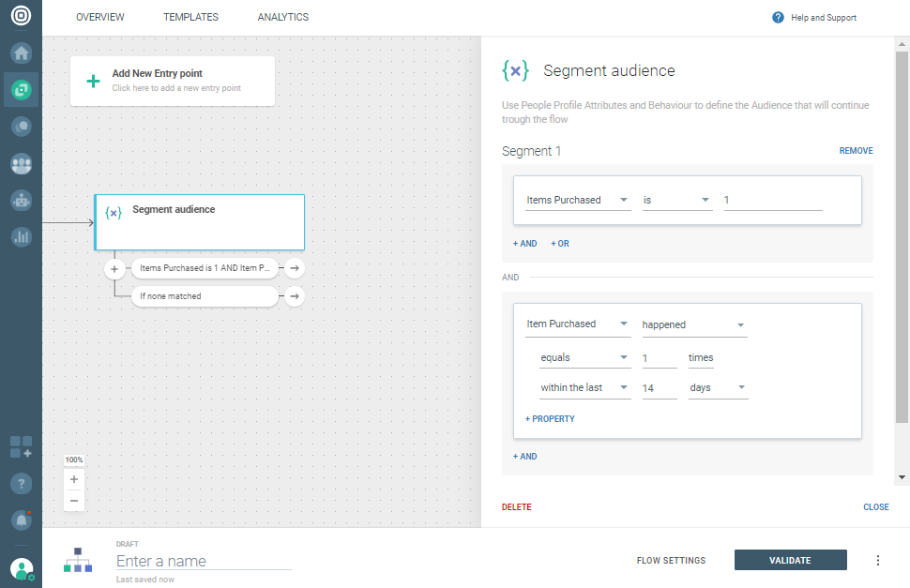This screenshot has width=910, height=588.
Task: Click the Help question-mark icon in sidebar
Action: pyautogui.click(x=21, y=483)
